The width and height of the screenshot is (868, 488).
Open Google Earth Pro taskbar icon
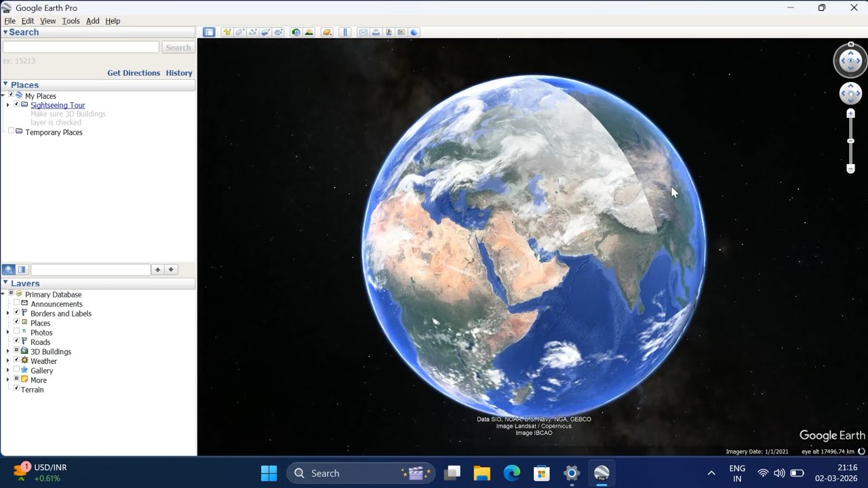pyautogui.click(x=601, y=473)
